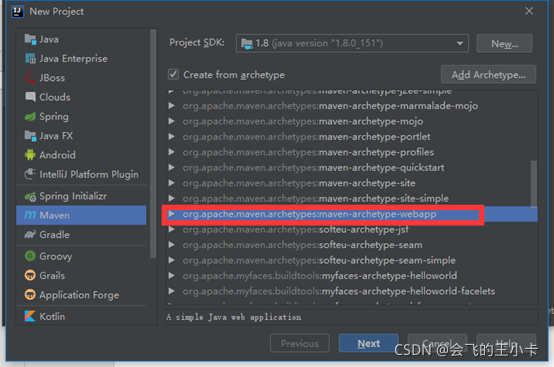Click the archetype list vertical scrollbar
The image size is (554, 367).
(x=534, y=184)
